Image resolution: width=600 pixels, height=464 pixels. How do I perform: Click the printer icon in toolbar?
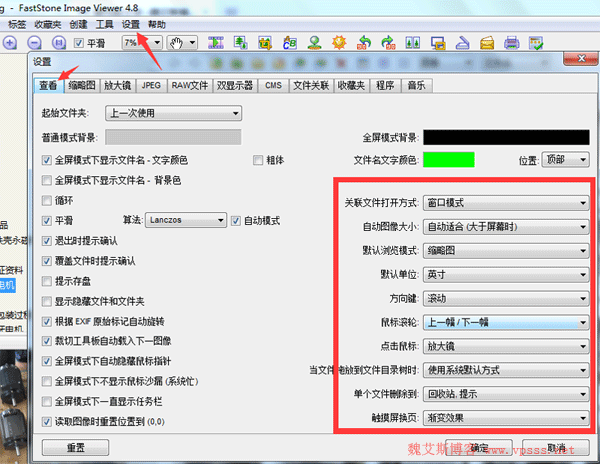pos(511,43)
